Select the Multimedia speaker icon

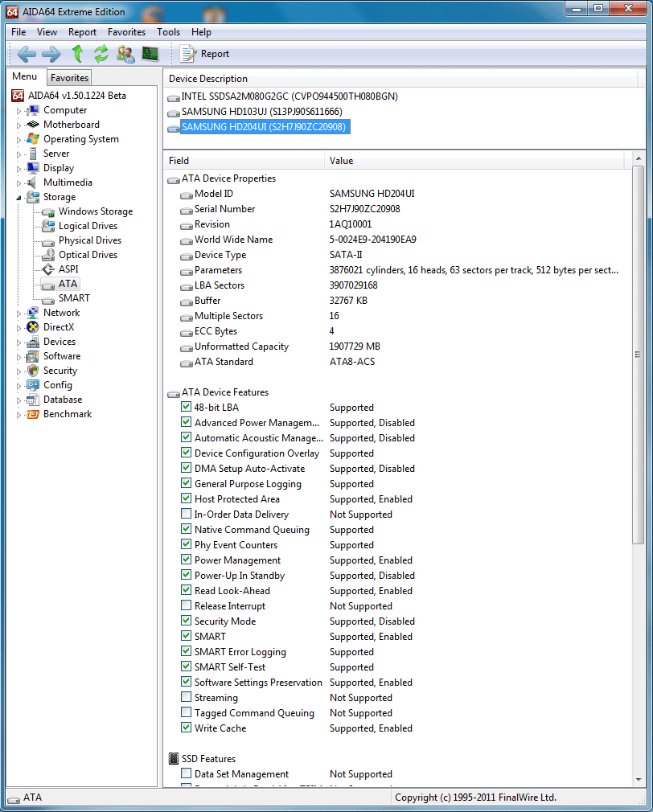coord(32,182)
